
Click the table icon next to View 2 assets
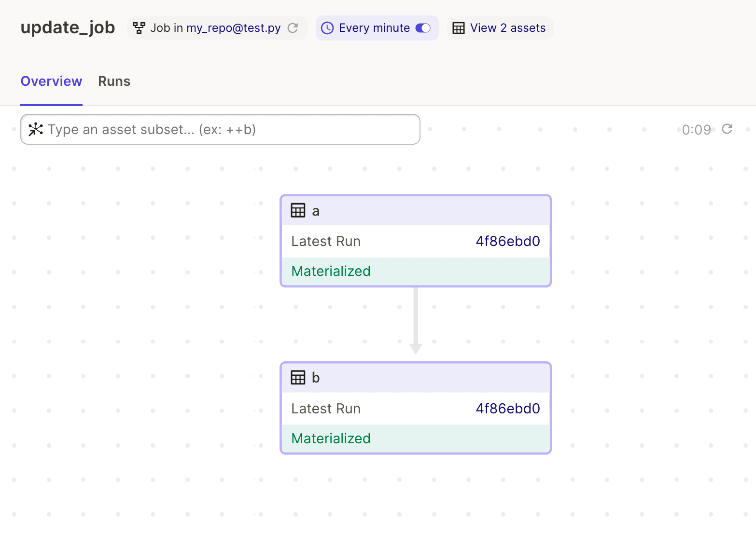point(459,28)
